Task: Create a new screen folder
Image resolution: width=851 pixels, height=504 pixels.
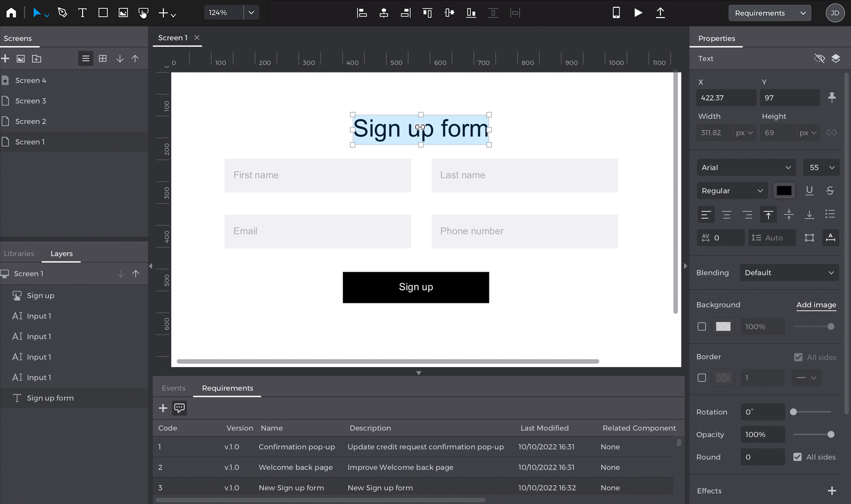Action: [x=36, y=59]
